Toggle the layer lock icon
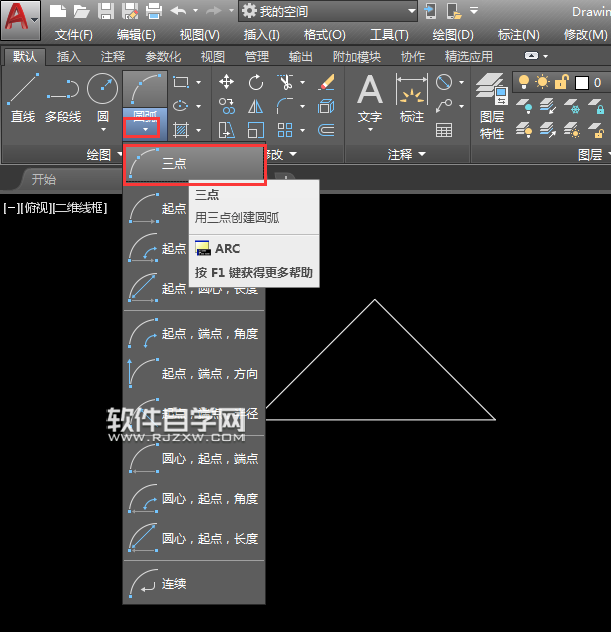Image resolution: width=611 pixels, height=632 pixels. click(x=563, y=81)
